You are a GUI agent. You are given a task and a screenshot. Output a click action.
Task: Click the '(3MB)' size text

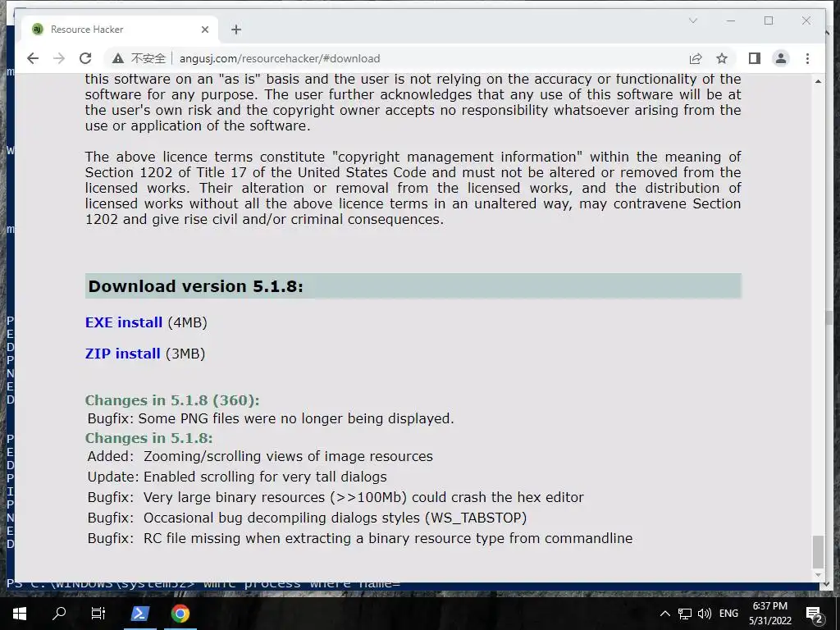point(185,354)
